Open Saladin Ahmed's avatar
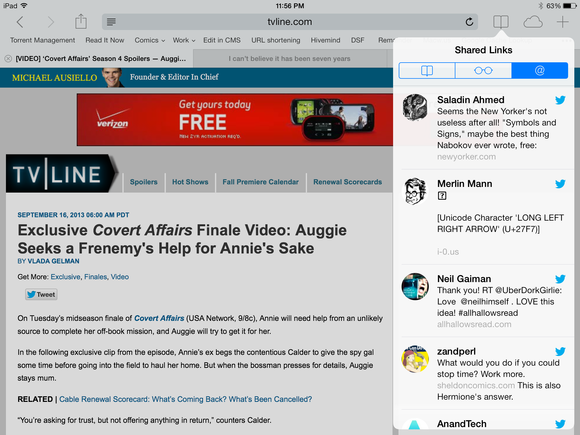Screen dimensions: 580x435 point(415,107)
